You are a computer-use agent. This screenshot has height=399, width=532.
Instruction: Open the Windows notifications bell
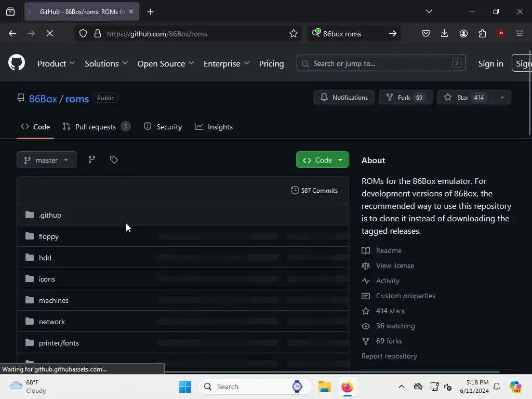point(497,387)
